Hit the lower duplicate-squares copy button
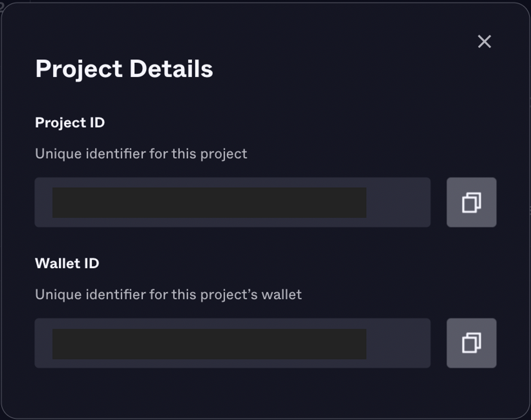Screen dimensions: 531x420 pyautogui.click(x=471, y=343)
